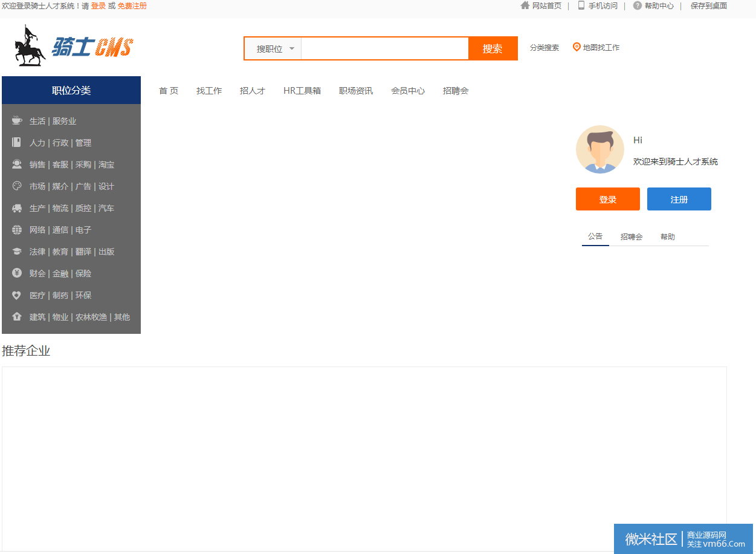
Task: Open 帮助中心 link in top bar
Action: [x=659, y=6]
